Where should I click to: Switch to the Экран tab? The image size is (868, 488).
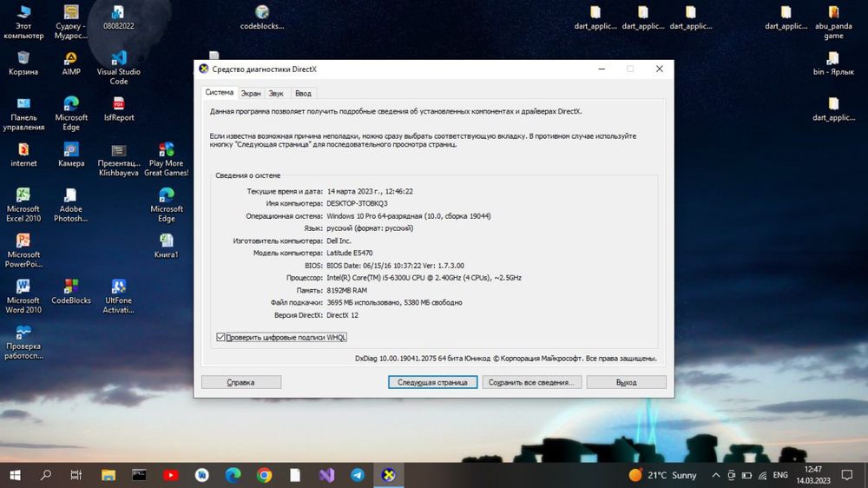tap(251, 94)
